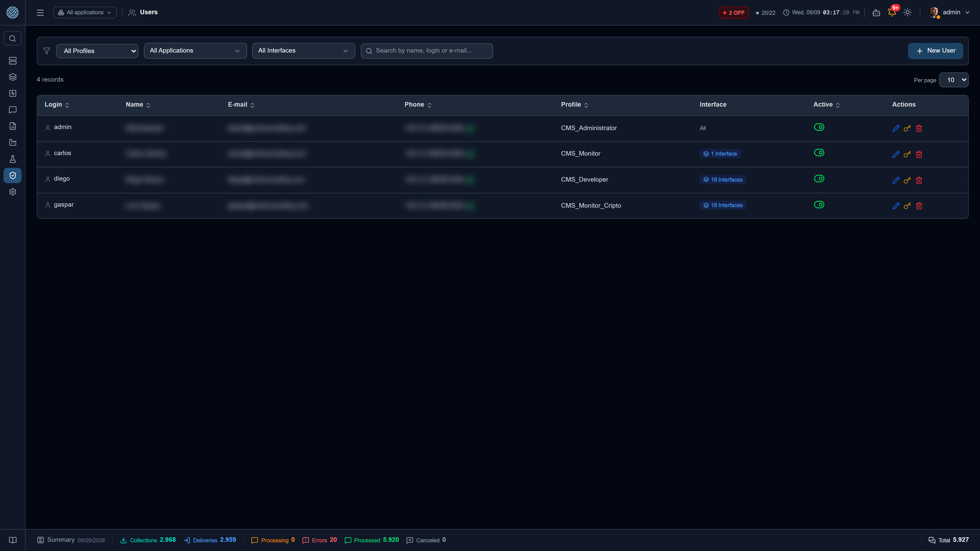This screenshot has width=980, height=551.
Task: Open the layers icon in the sidebar
Action: click(x=13, y=77)
